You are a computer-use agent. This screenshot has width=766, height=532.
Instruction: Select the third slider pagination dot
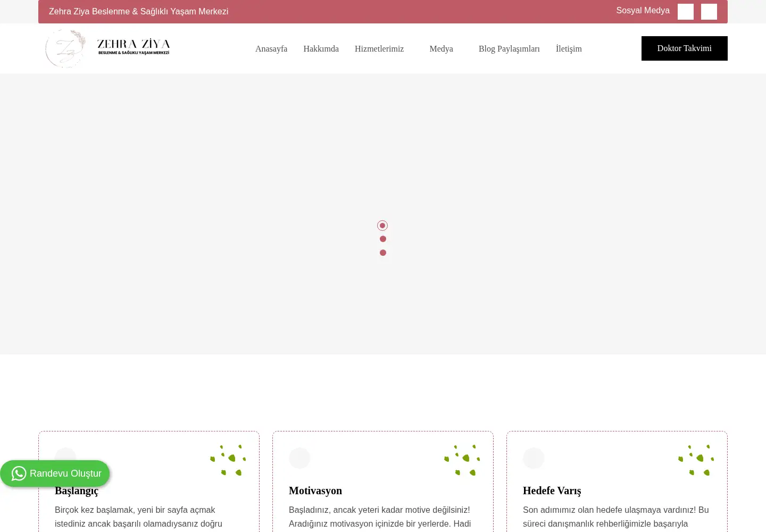click(383, 253)
